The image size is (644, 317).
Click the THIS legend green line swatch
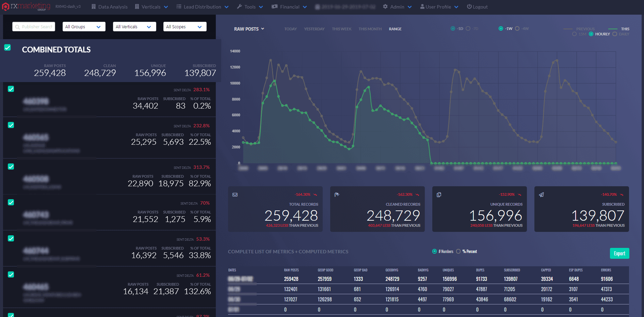[x=613, y=29]
